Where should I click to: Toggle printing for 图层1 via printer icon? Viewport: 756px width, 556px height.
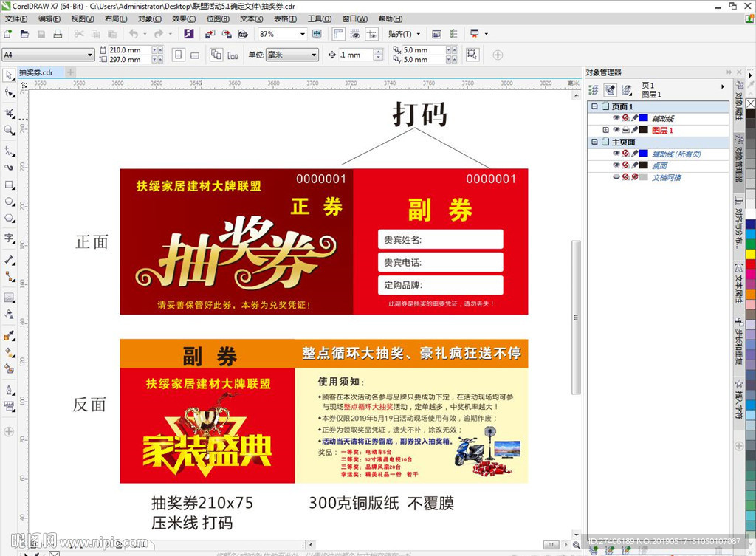pos(626,130)
